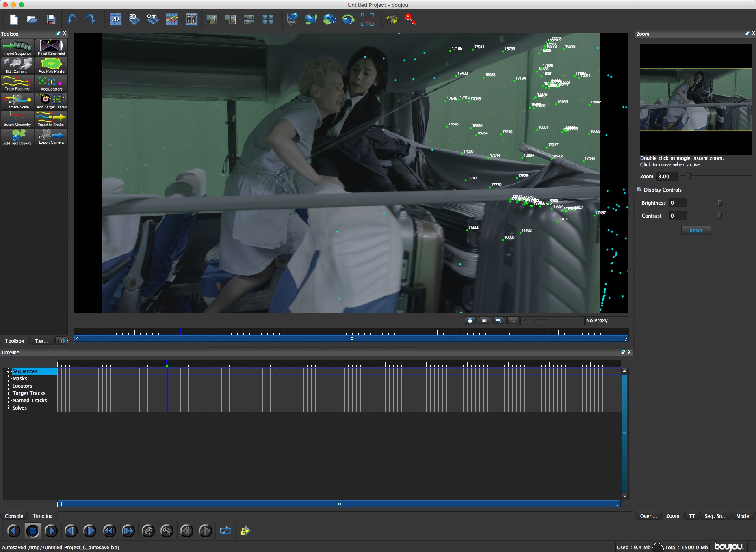756x552 pixels.
Task: Jump to the last frame
Action: pos(128,530)
